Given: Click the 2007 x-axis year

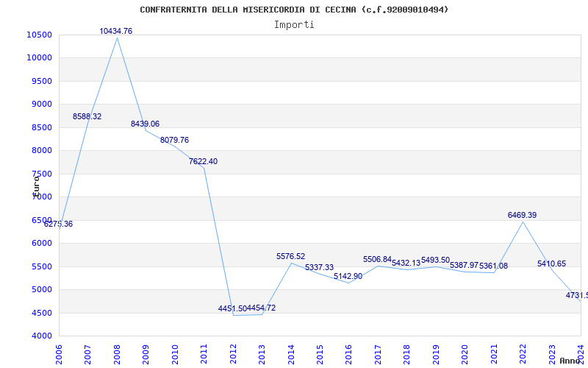Looking at the screenshot, I should pyautogui.click(x=87, y=355).
